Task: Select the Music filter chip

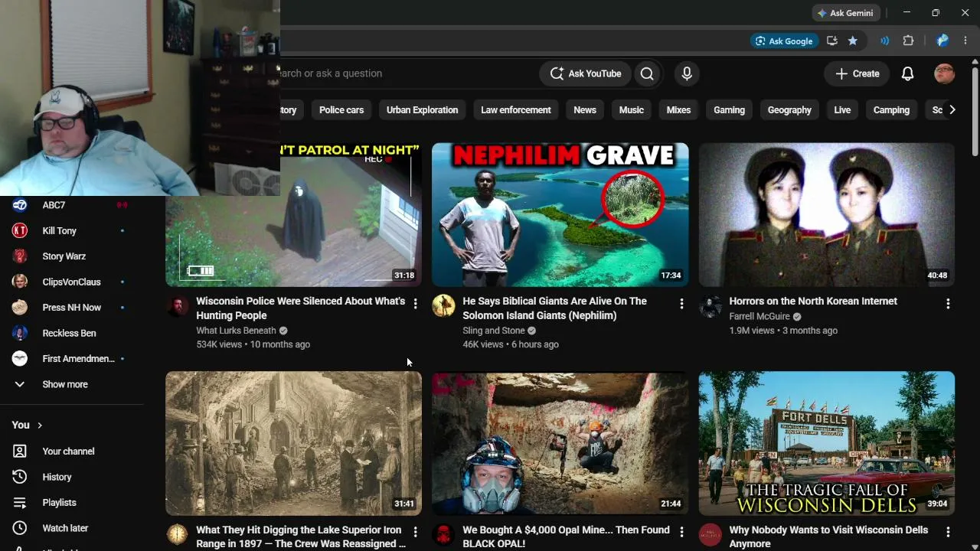Action: (632, 110)
